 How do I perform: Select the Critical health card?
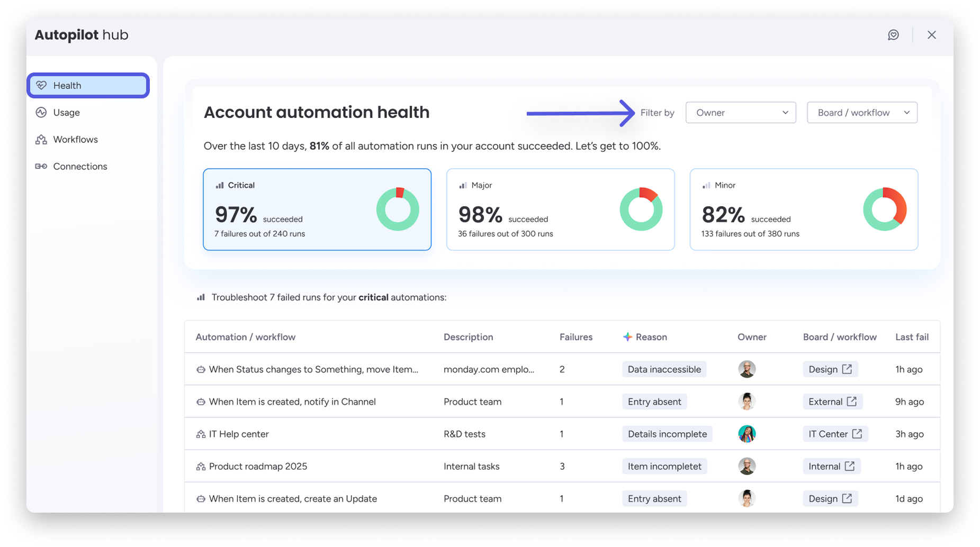tap(317, 209)
